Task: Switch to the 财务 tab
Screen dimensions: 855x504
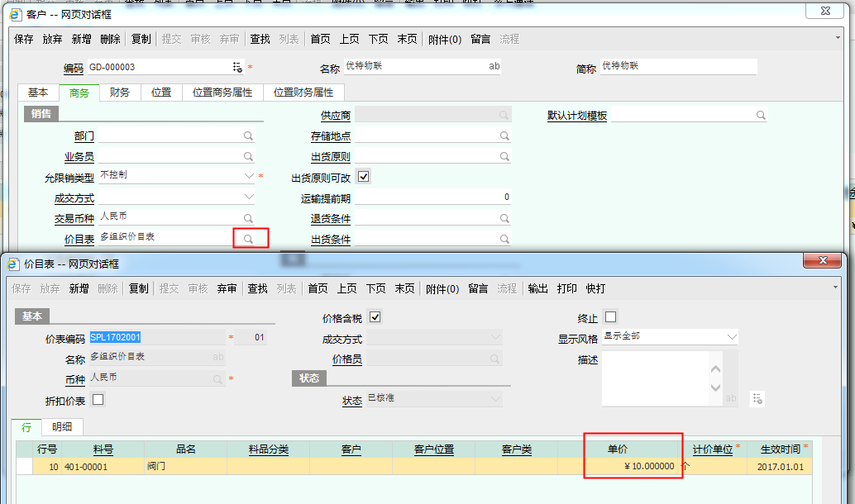Action: pyautogui.click(x=120, y=93)
